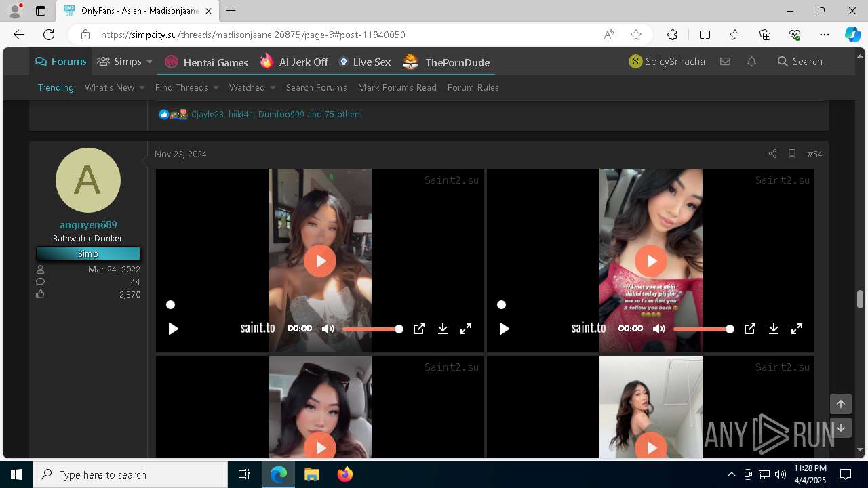
Task: Download the first video
Action: pyautogui.click(x=443, y=329)
